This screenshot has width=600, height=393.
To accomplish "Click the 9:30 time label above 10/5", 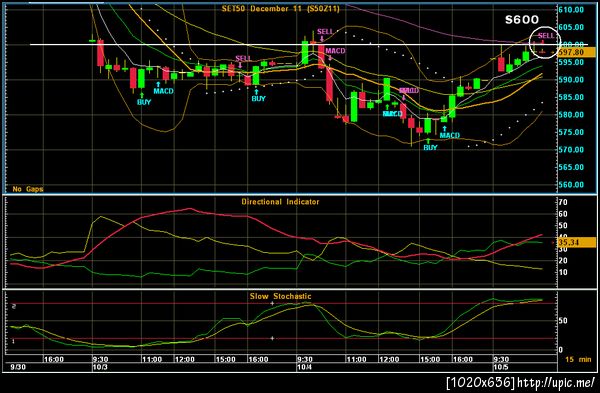I will click(x=501, y=359).
